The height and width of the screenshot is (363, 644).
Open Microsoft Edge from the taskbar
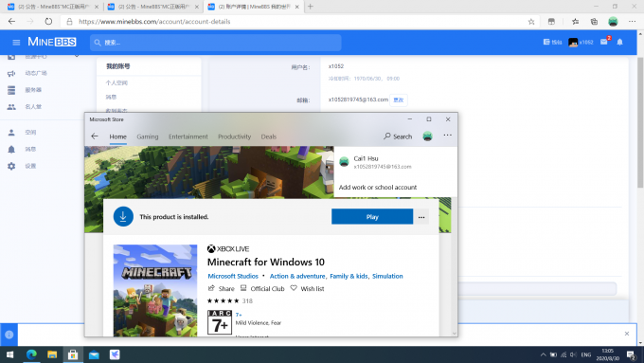click(31, 354)
